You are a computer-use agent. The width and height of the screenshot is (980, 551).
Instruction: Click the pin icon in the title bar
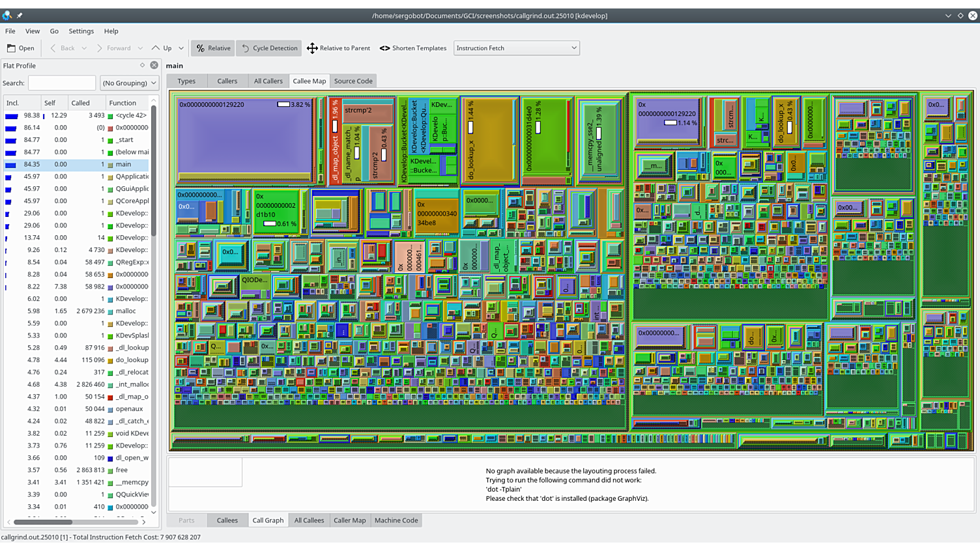click(x=20, y=16)
